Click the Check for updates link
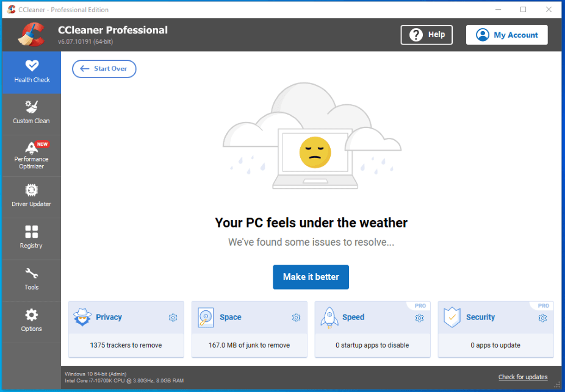565x392 pixels. pyautogui.click(x=523, y=377)
